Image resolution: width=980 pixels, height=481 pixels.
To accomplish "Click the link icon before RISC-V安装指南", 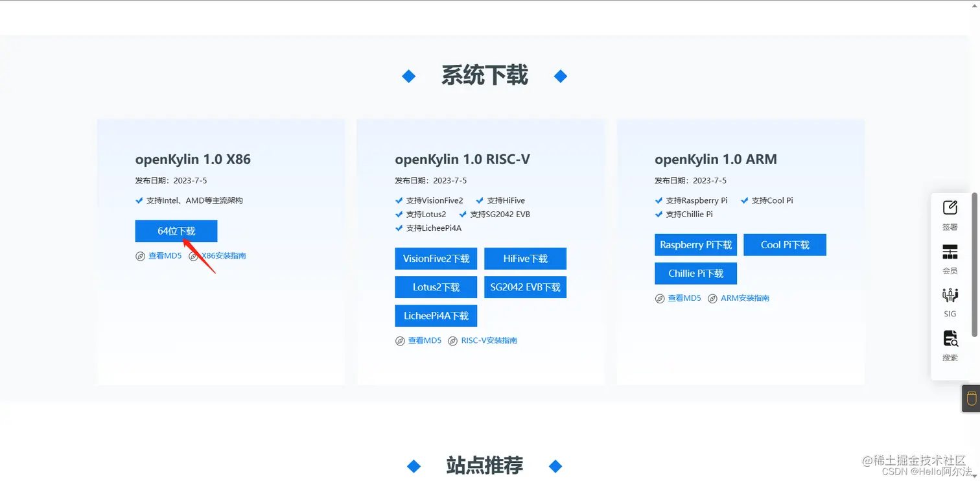I will [x=452, y=340].
